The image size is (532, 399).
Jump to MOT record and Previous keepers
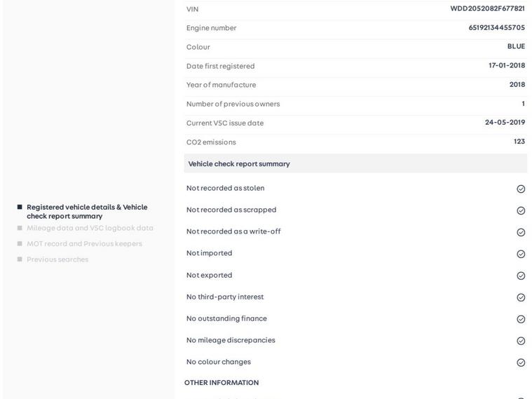[84, 244]
